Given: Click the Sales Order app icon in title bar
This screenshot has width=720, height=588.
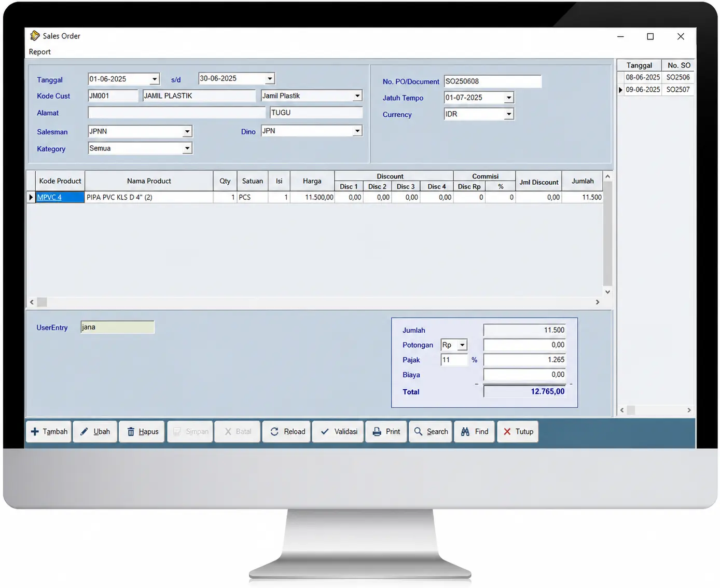Looking at the screenshot, I should coord(35,36).
